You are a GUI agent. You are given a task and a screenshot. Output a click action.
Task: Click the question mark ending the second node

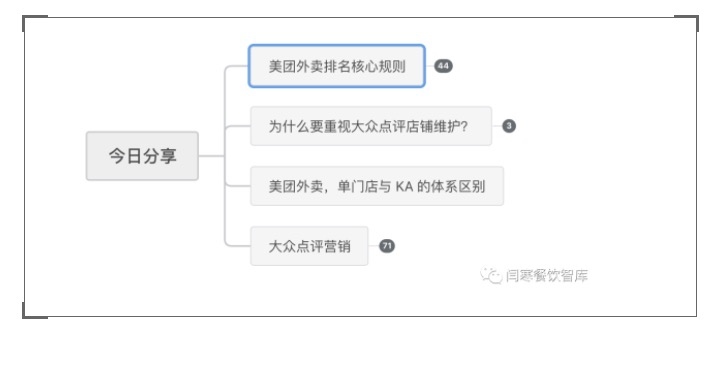coord(464,126)
